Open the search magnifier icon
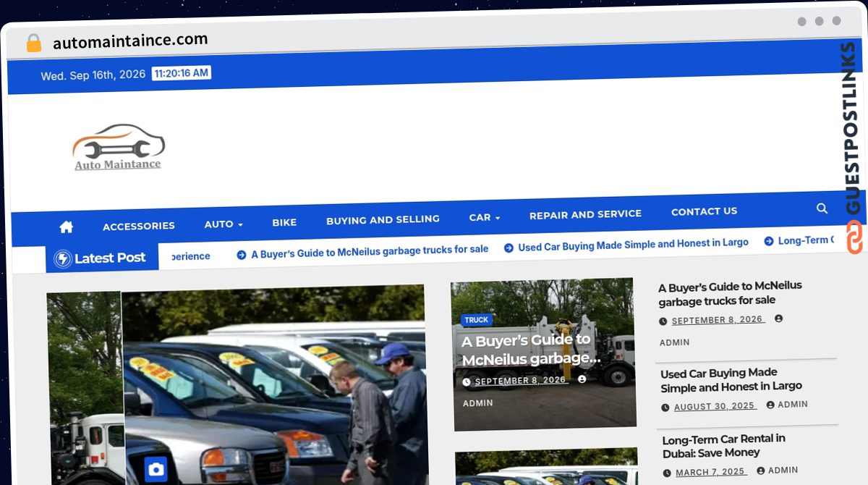Viewport: 868px width, 485px height. [822, 208]
